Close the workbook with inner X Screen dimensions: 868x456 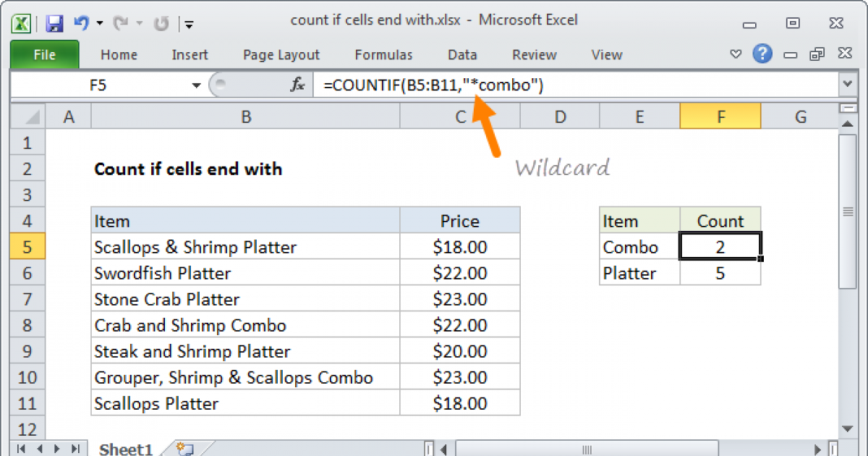pos(843,54)
